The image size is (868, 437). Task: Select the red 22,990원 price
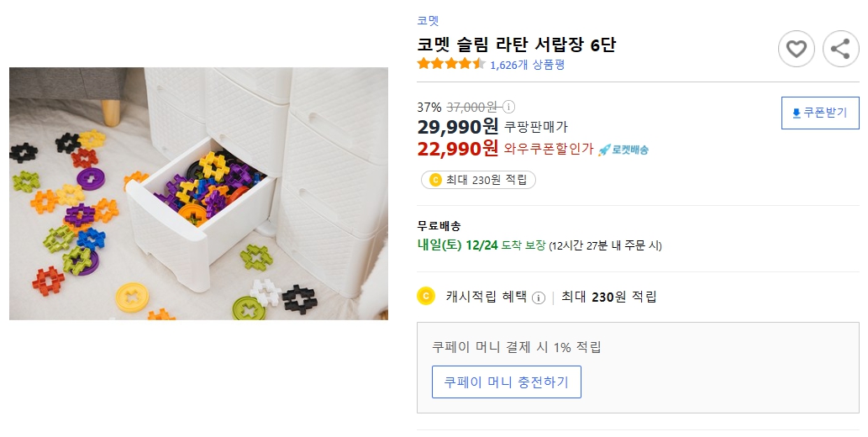click(457, 149)
